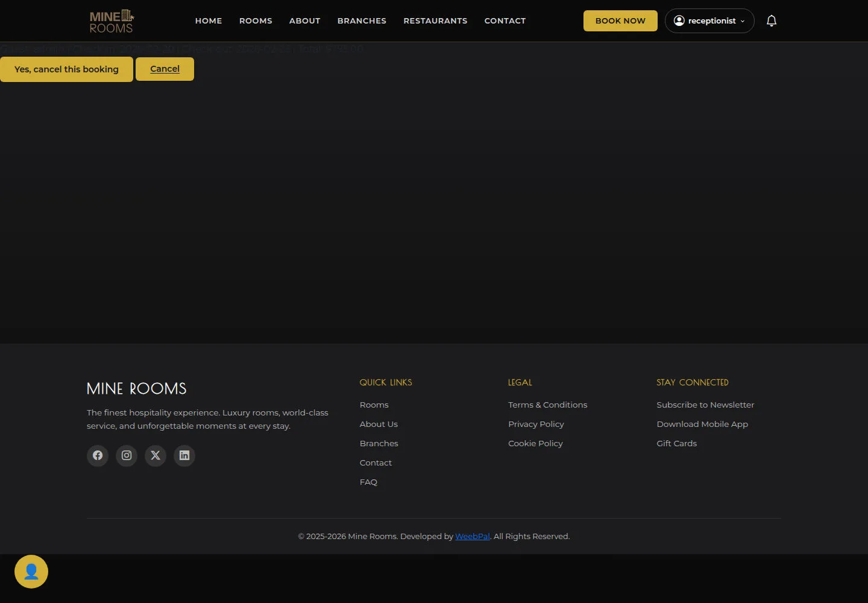This screenshot has width=868, height=603.
Task: Click Download Mobile App link
Action: 702,424
